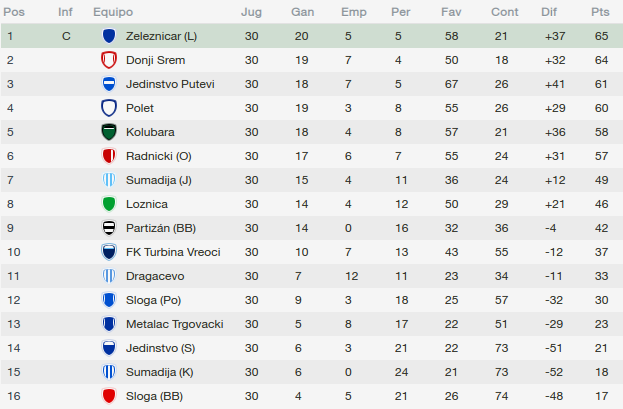The width and height of the screenshot is (623, 409).
Task: Select FK Turbina Vreoci badge icon
Action: (109, 252)
